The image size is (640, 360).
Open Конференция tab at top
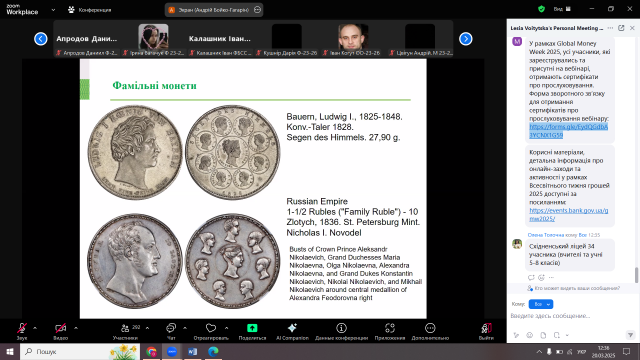pos(89,10)
